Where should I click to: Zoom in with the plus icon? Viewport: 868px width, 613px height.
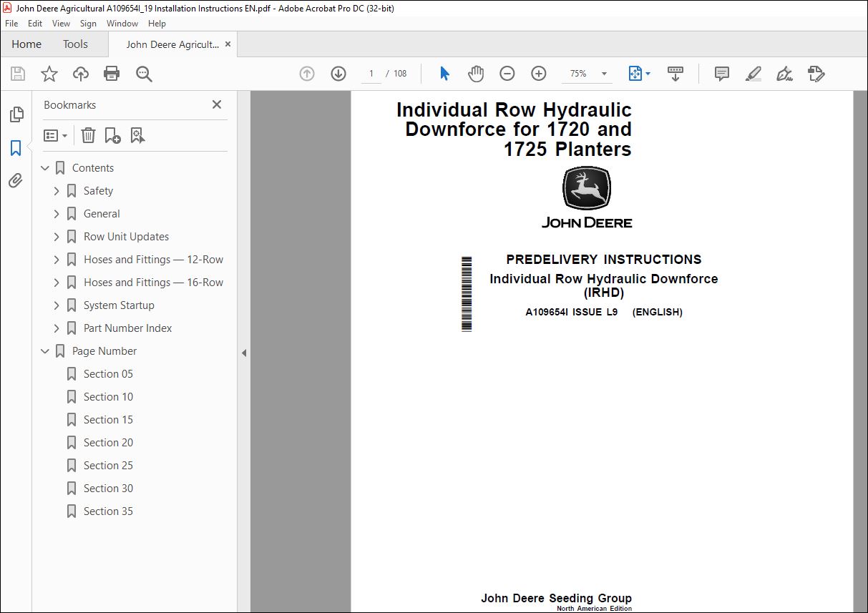[x=539, y=74]
